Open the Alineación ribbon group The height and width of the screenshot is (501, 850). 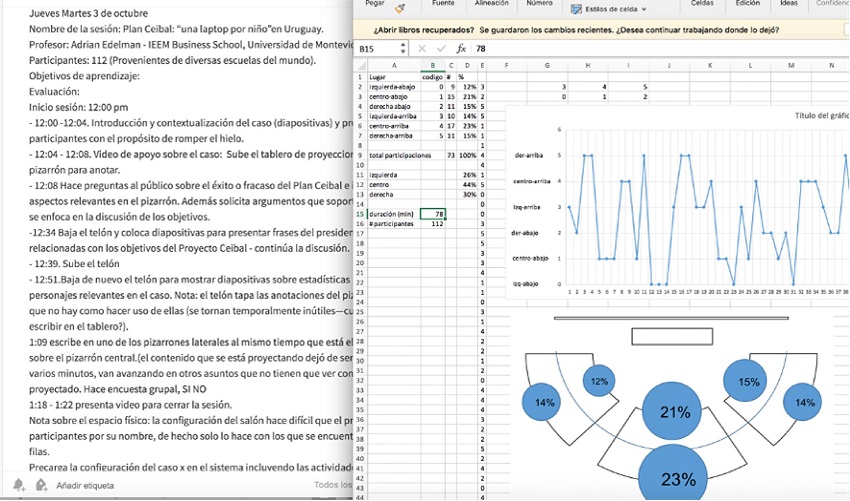pyautogui.click(x=492, y=3)
